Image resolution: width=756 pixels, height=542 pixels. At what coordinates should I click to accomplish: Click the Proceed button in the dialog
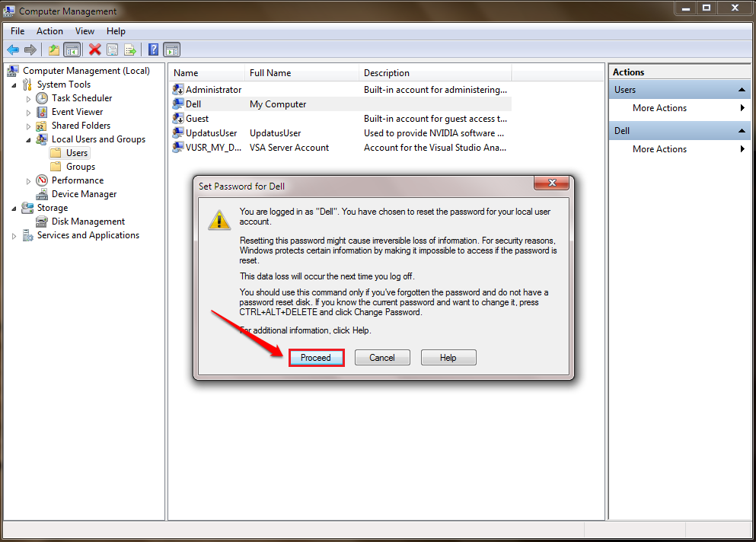(x=316, y=358)
